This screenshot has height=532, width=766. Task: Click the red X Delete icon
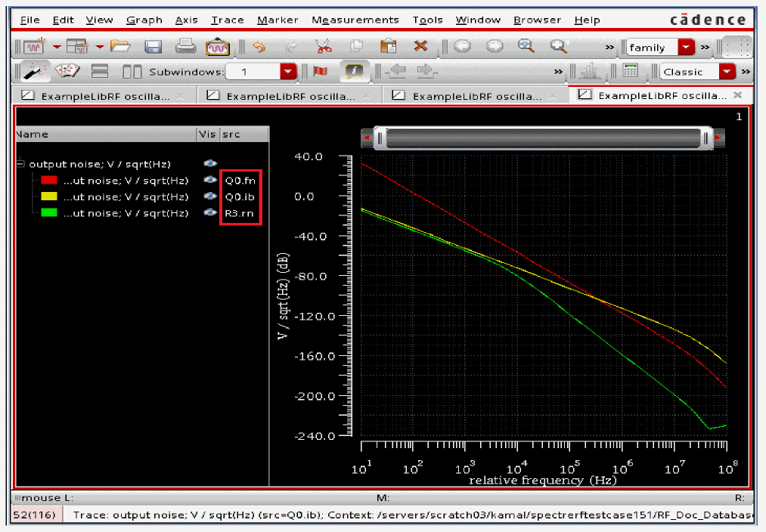(420, 47)
